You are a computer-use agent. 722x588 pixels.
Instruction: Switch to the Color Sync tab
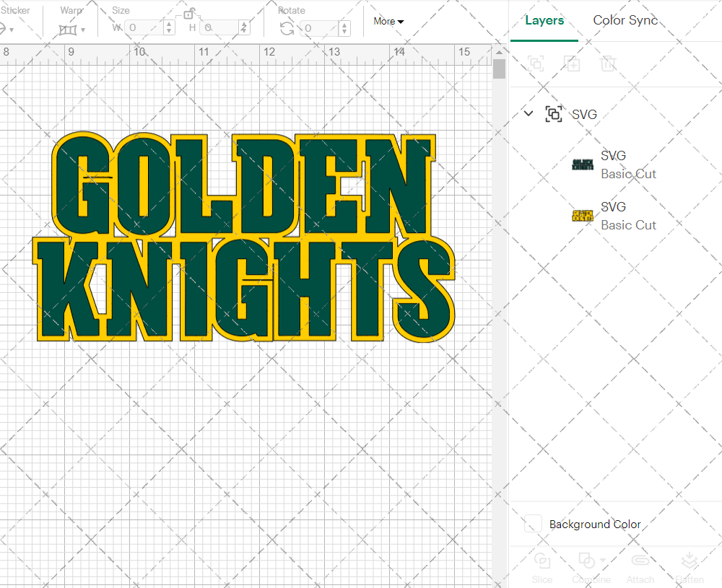[625, 20]
